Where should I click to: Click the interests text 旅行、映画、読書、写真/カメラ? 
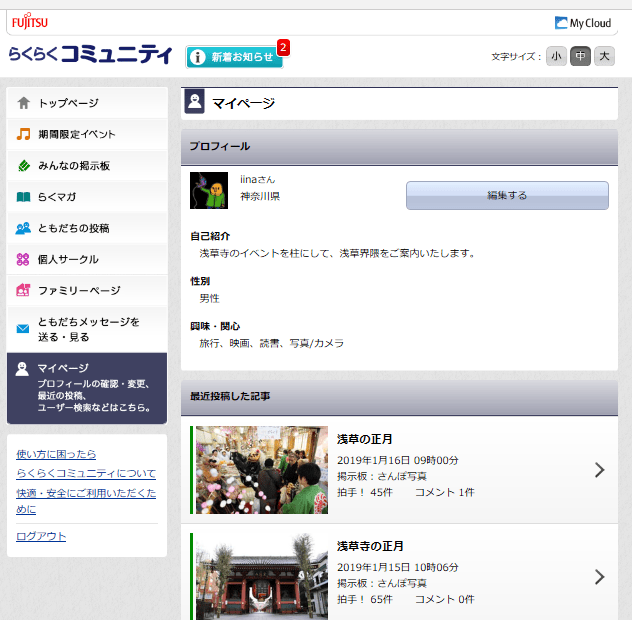point(271,344)
